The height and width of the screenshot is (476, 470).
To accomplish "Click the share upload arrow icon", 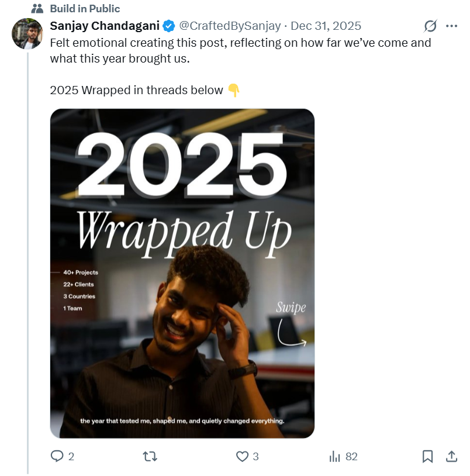I will tap(451, 456).
